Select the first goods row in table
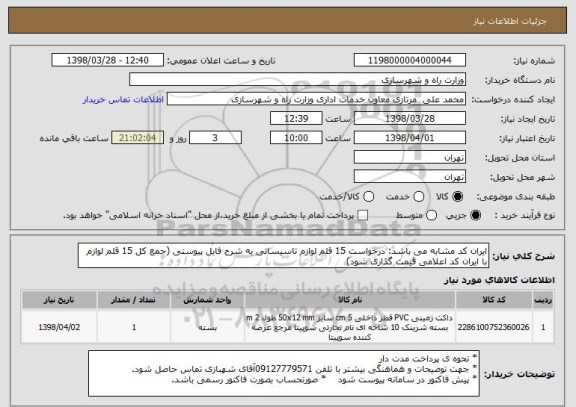The width and height of the screenshot is (576, 407). tap(288, 327)
